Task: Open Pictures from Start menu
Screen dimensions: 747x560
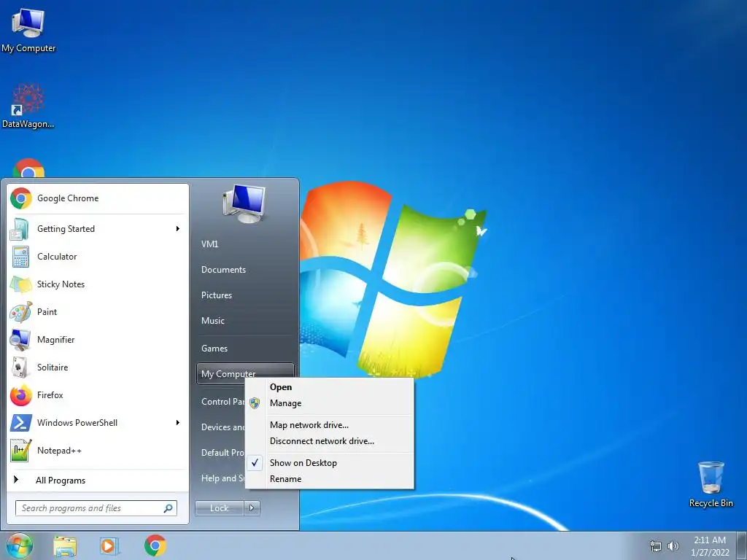Action: [216, 295]
